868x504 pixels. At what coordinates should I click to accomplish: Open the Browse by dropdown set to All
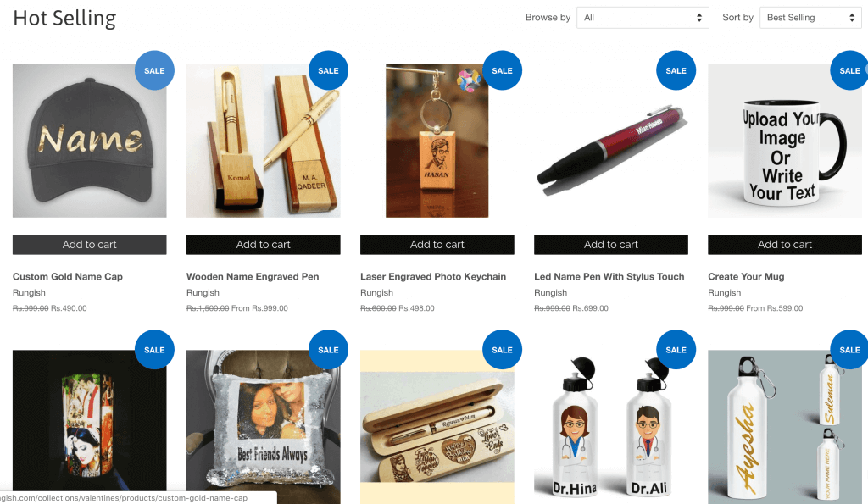pos(643,18)
